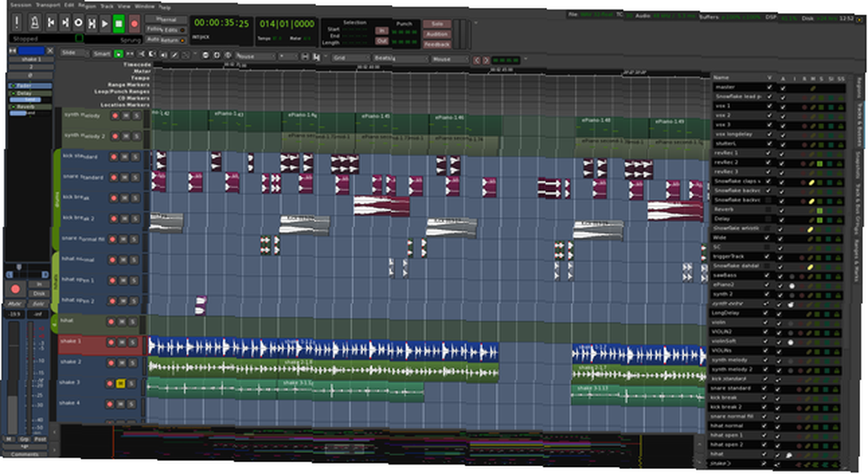Open the Track menu
Viewport: 868px width, 474px height.
click(106, 6)
